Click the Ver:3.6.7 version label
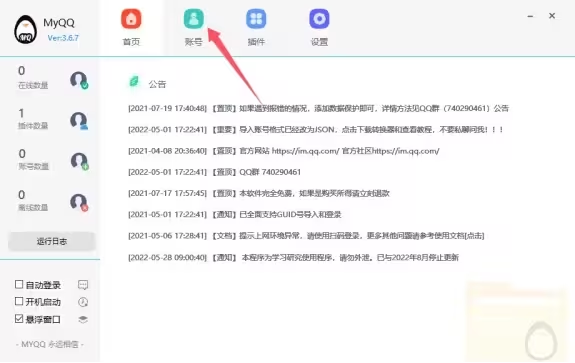This screenshot has width=575, height=363. pos(63,38)
